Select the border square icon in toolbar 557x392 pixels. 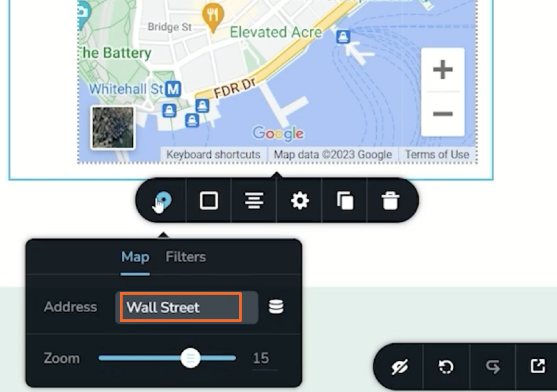tap(209, 201)
